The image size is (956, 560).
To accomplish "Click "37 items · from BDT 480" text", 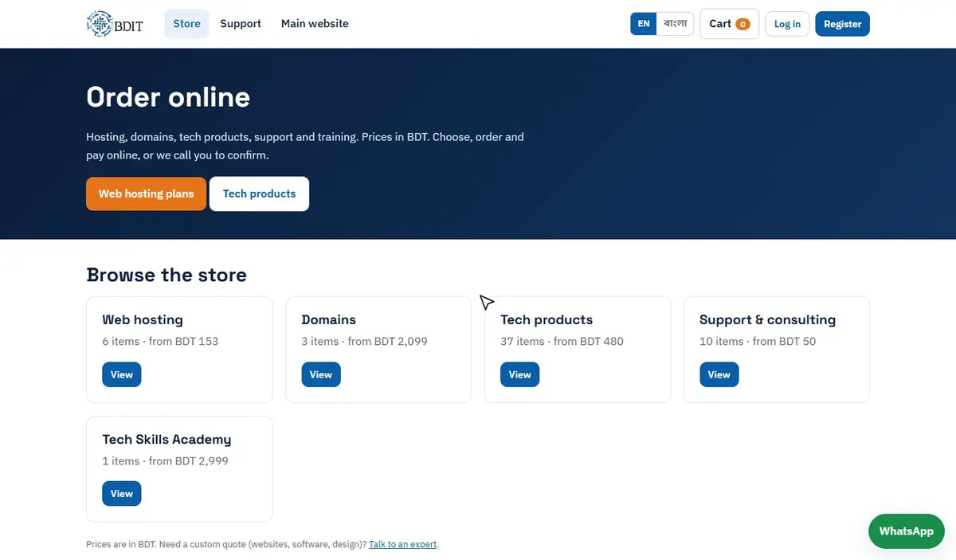I will 562,342.
